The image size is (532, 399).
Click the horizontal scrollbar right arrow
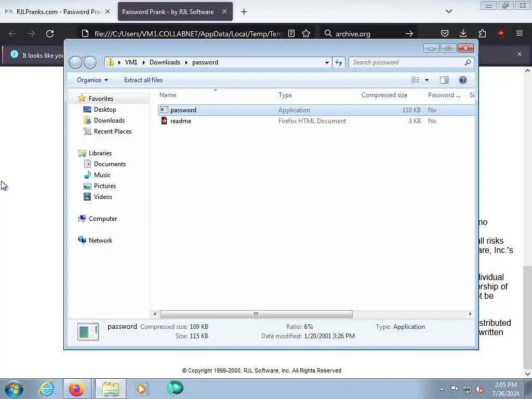[470, 314]
